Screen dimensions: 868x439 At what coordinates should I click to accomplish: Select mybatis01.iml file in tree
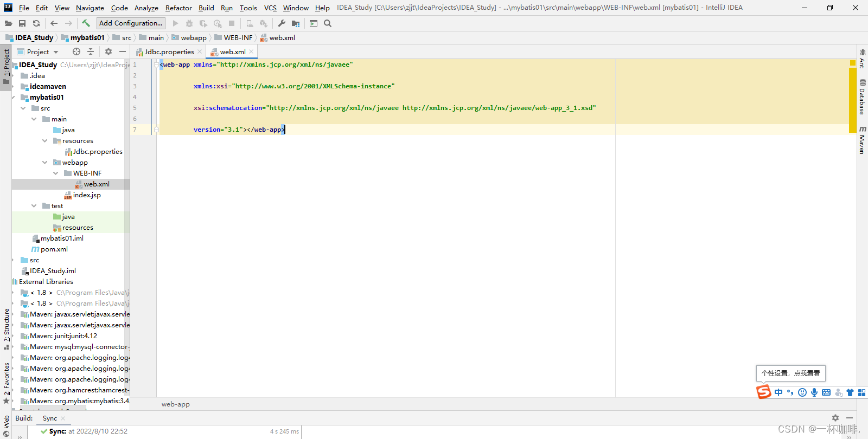tap(58, 238)
